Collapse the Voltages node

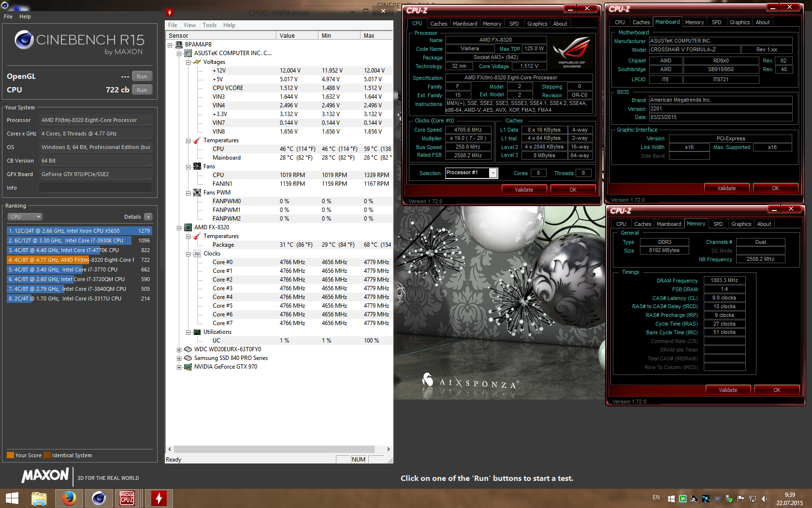coord(188,62)
